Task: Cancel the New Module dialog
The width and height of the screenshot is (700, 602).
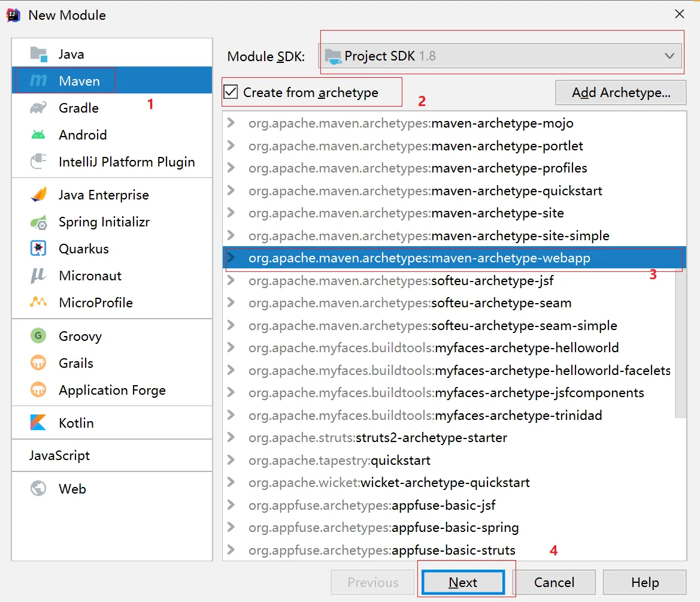Action: (x=554, y=583)
